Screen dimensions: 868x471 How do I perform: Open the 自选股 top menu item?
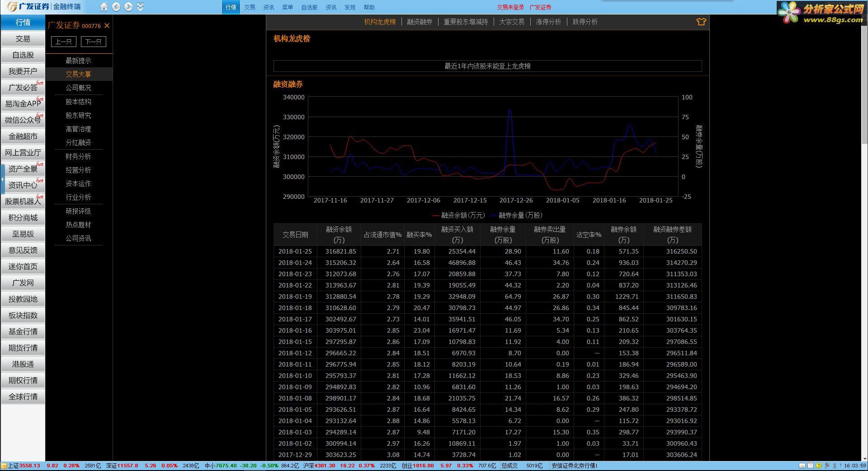coord(309,7)
